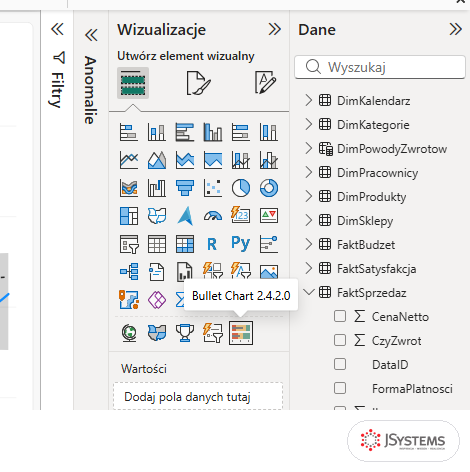
Task: Check the CenaNetto field
Action: point(340,316)
